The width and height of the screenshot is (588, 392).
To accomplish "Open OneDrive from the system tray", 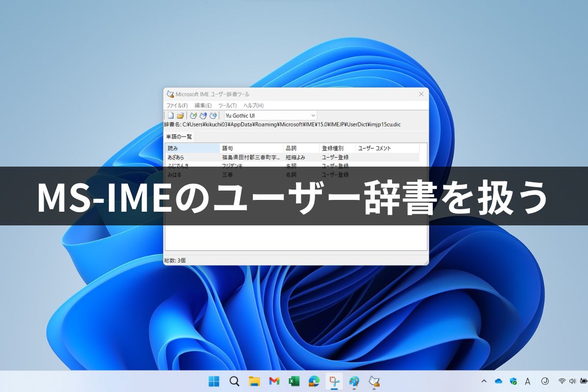I will pyautogui.click(x=498, y=381).
